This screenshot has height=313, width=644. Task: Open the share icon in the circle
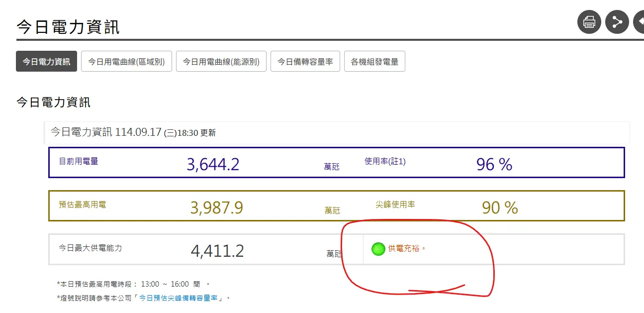tap(617, 22)
